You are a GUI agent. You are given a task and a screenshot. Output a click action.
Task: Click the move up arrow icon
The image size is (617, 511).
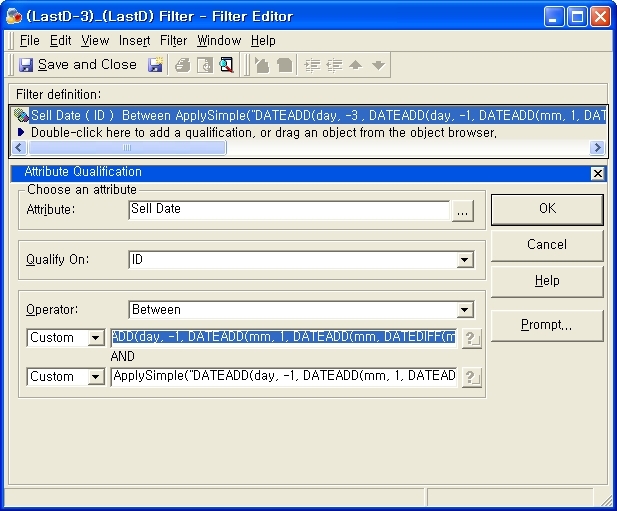[355, 65]
